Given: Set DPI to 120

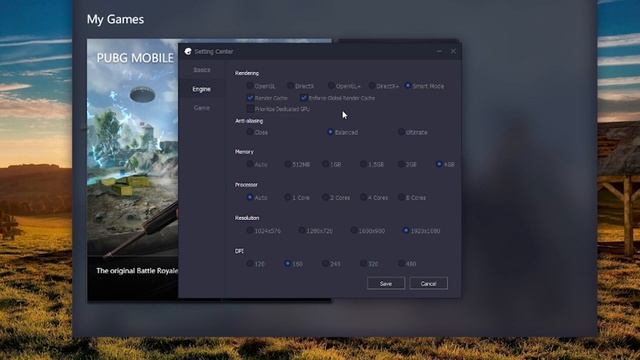Looking at the screenshot, I should point(250,264).
